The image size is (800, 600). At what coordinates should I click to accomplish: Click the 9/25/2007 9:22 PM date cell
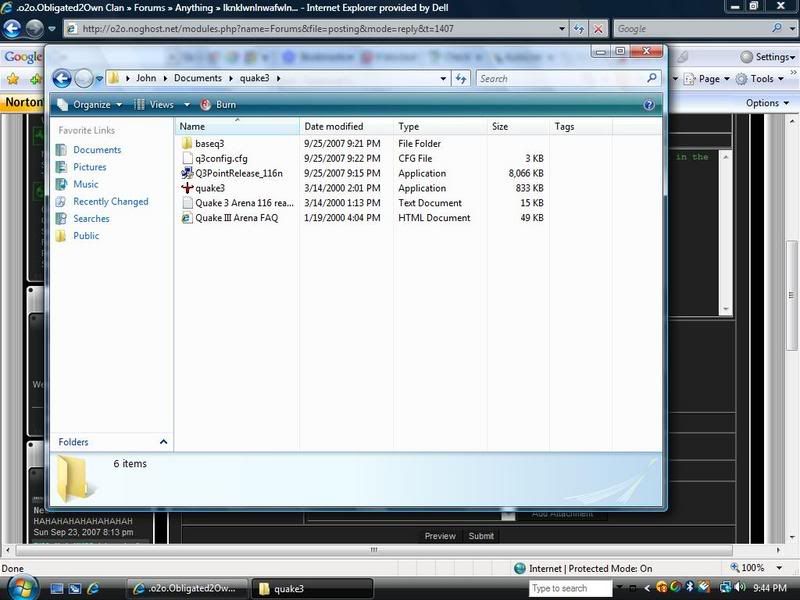[x=342, y=159]
